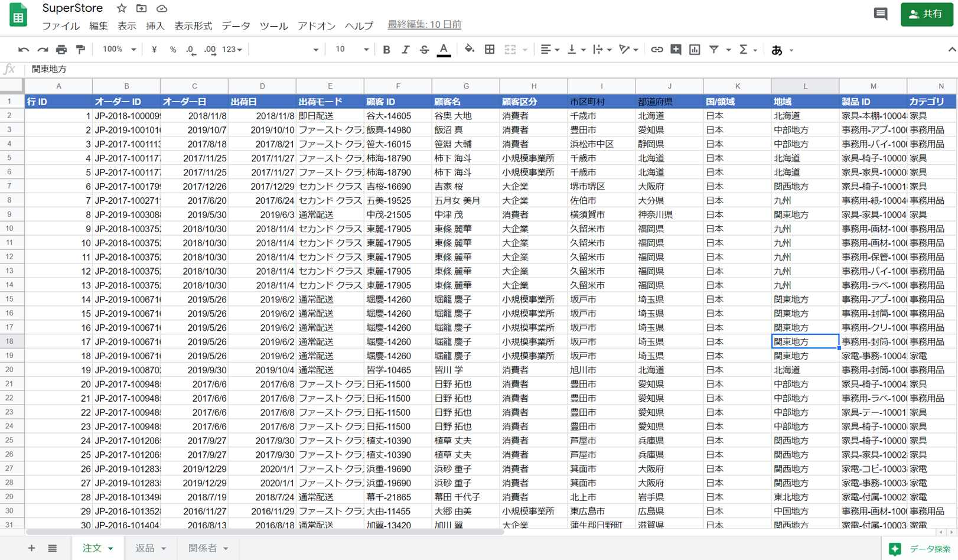
Task: Open the borders menu icon
Action: coord(490,50)
